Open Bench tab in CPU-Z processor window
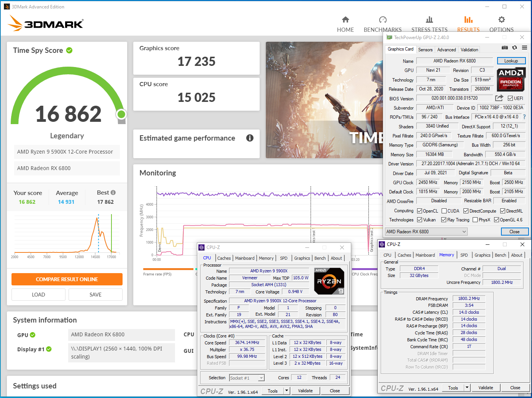532x398 pixels. click(320, 258)
